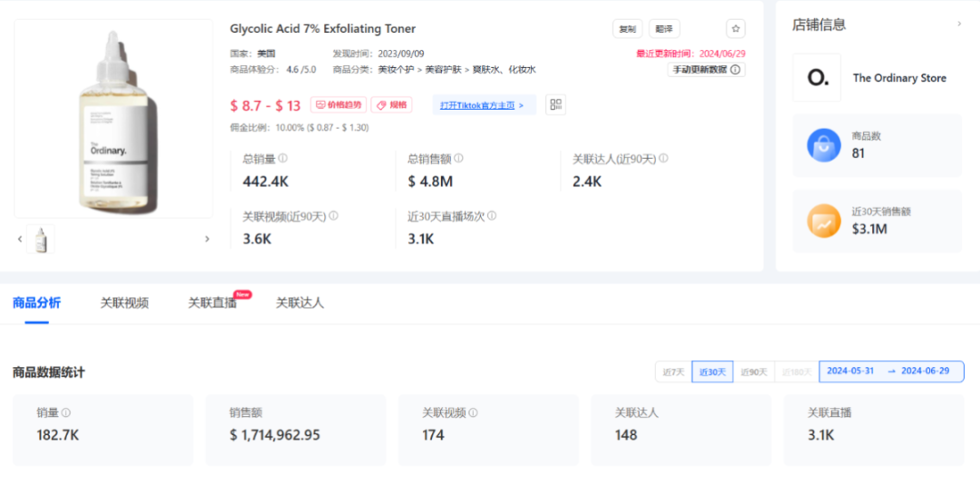Click 商品数 value 81
This screenshot has width=980, height=485.
point(858,153)
